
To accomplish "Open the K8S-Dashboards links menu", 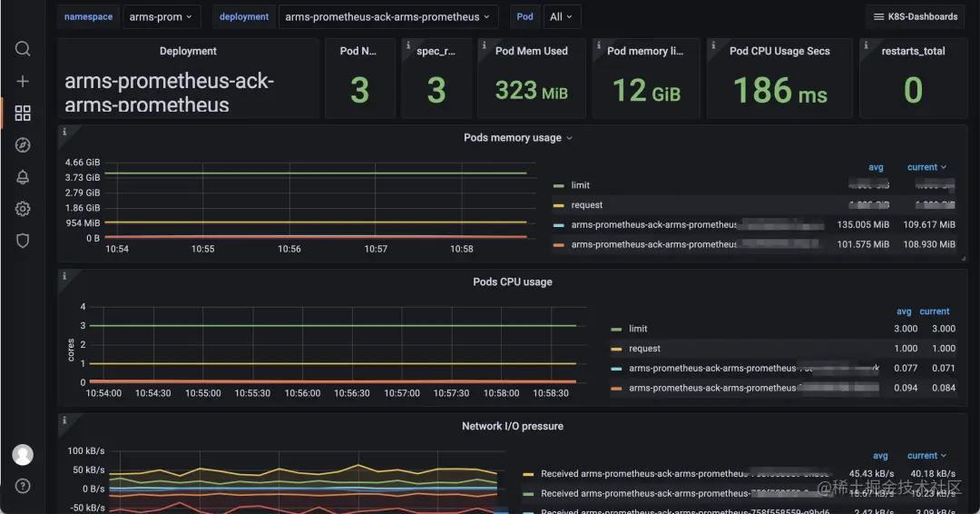I will pyautogui.click(x=915, y=17).
